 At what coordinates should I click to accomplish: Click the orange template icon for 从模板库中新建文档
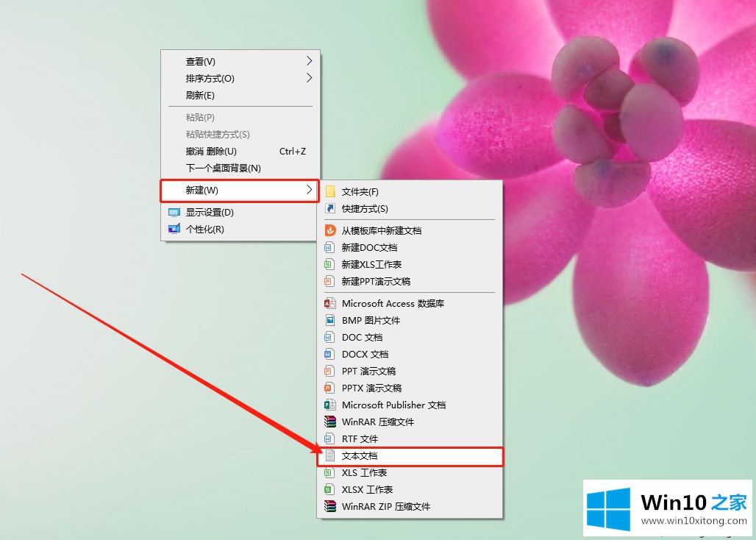pos(330,230)
